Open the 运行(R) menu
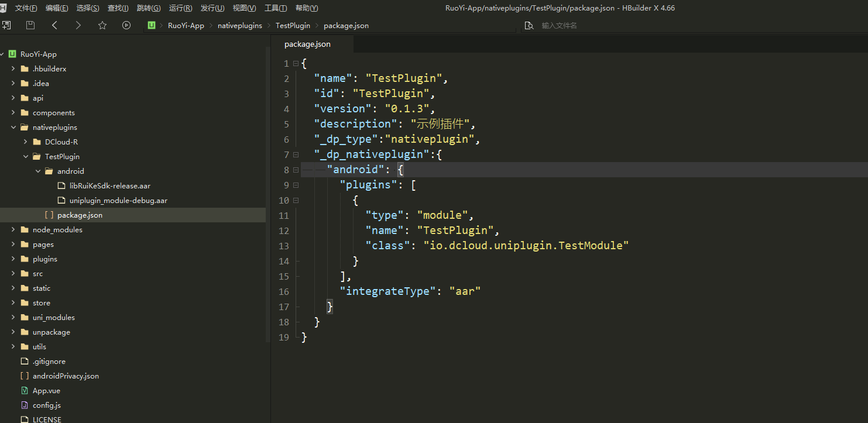This screenshot has width=868, height=423. tap(180, 8)
